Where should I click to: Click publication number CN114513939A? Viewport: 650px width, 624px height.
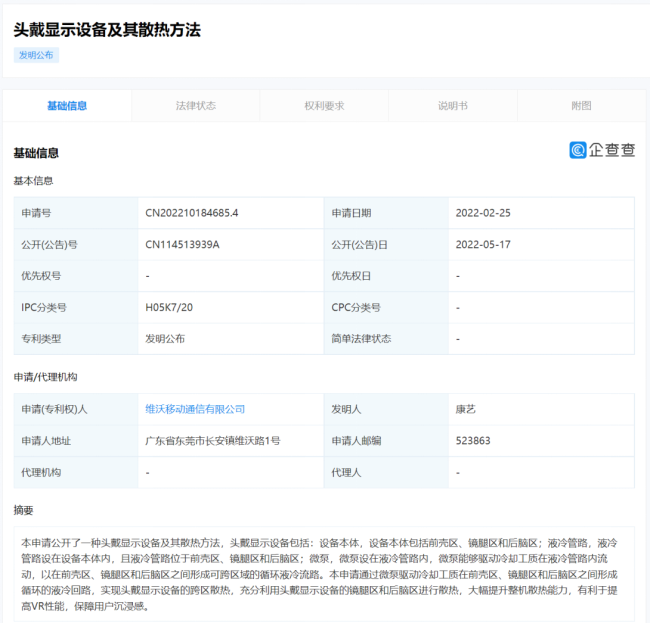182,244
